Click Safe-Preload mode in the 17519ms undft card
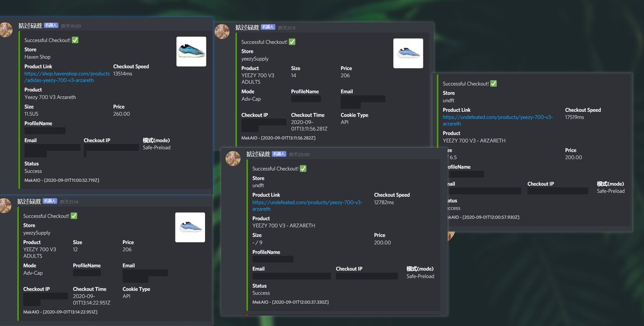This screenshot has width=644, height=326. click(x=611, y=191)
